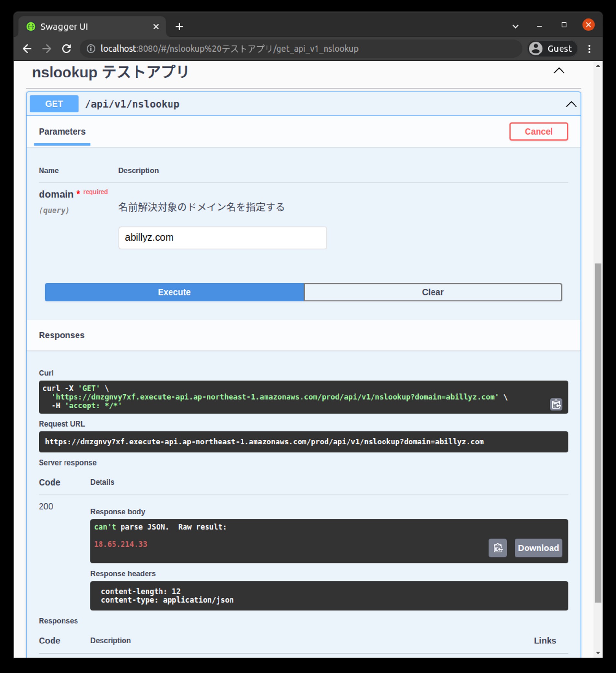Open the Guest profile menu
This screenshot has height=673, width=616.
pyautogui.click(x=552, y=49)
